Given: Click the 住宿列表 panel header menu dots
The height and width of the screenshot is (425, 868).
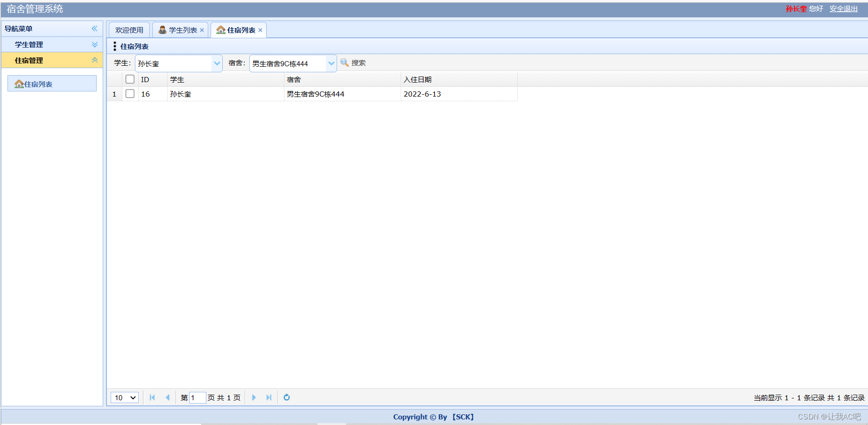Looking at the screenshot, I should [115, 46].
